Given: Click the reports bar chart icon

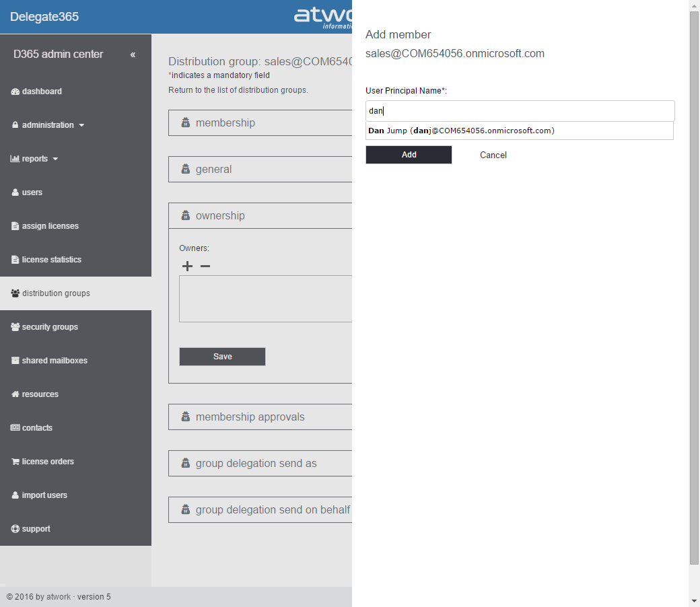Looking at the screenshot, I should click(x=15, y=158).
